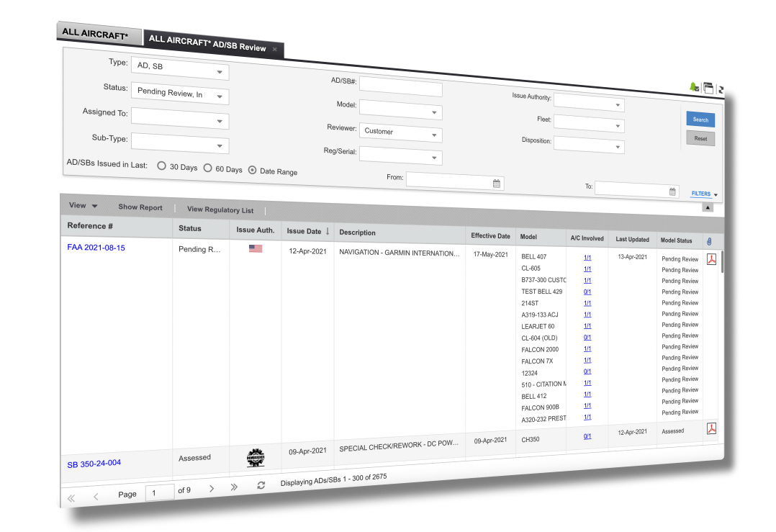Select the Date Range radio option

pyautogui.click(x=252, y=171)
